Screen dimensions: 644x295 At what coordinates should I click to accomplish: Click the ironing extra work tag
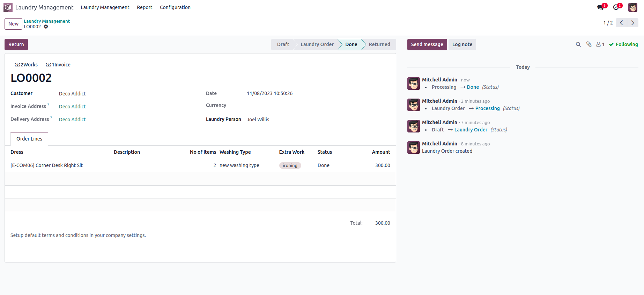click(x=290, y=166)
